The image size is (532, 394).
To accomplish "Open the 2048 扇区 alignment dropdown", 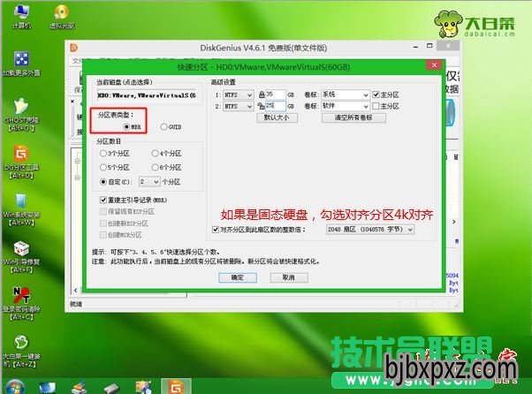I will point(370,230).
